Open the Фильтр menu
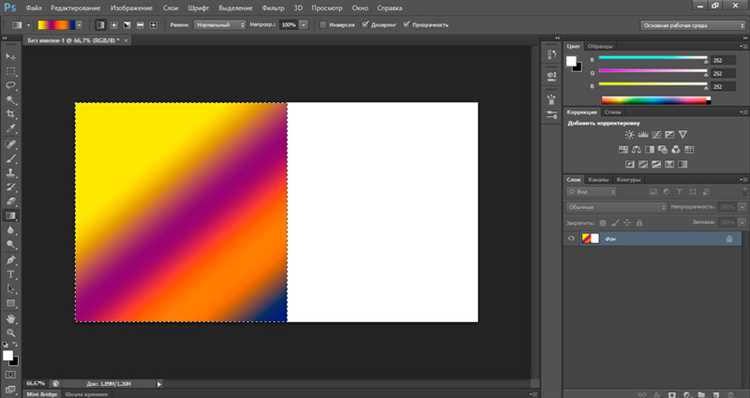Screen dimensions: 750x398 [273, 8]
